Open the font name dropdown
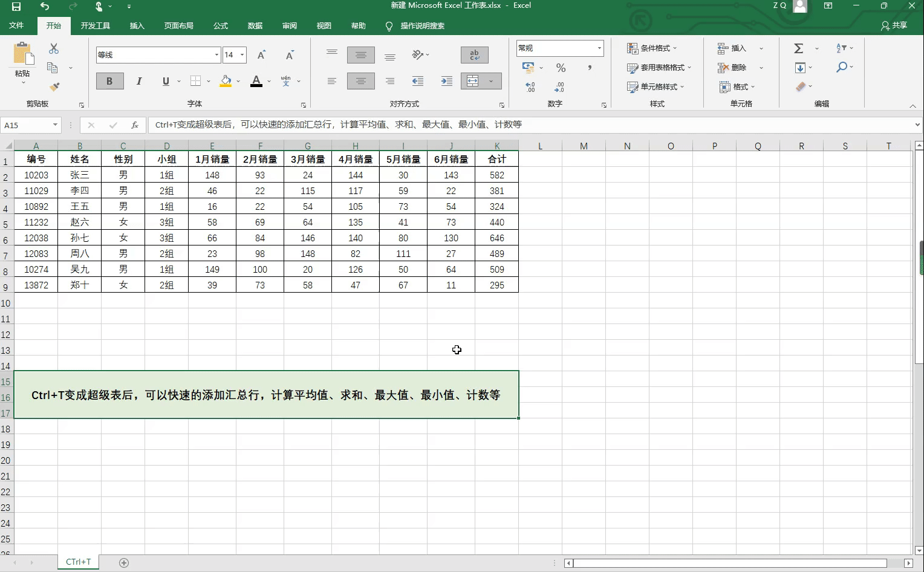The width and height of the screenshot is (924, 572). (216, 55)
